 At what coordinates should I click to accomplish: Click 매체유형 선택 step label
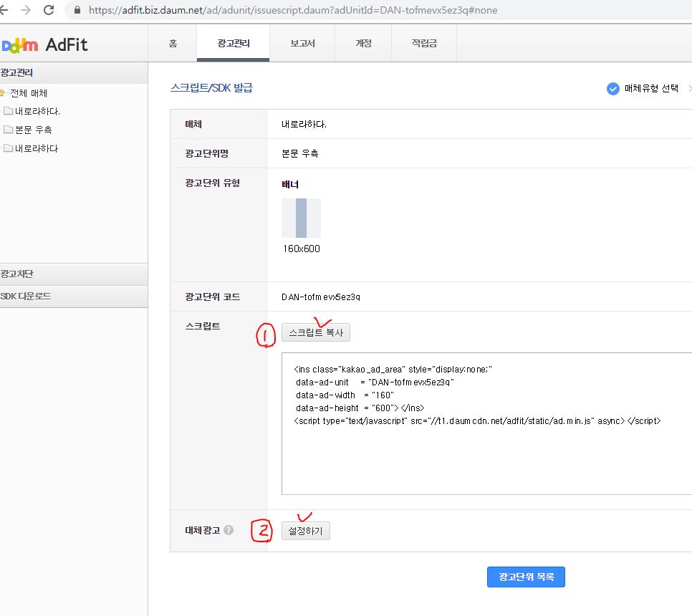[651, 89]
